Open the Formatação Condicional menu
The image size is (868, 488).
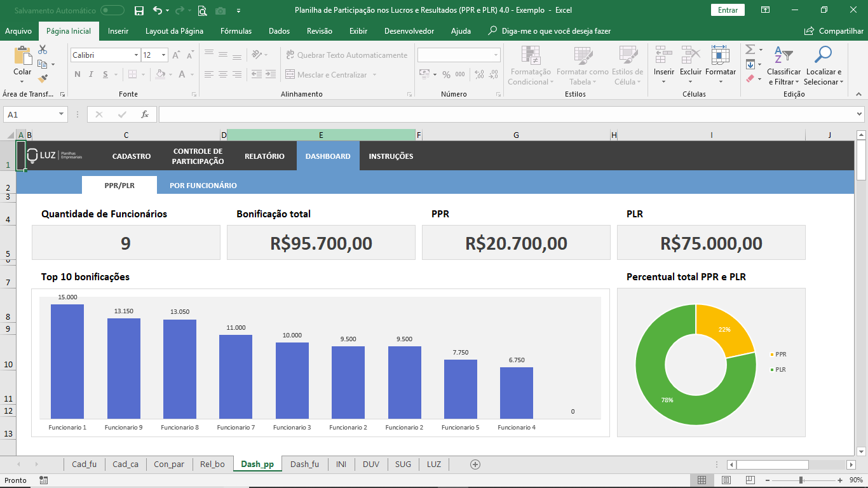pos(529,65)
